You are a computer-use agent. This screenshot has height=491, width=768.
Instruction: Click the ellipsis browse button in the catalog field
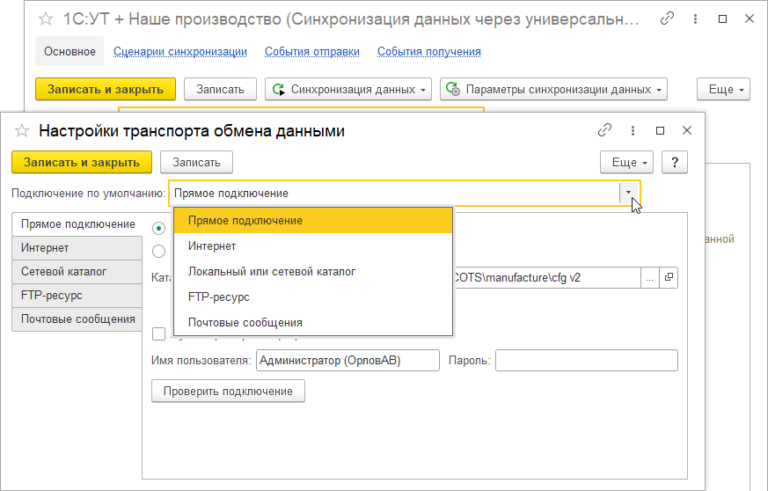coord(649,277)
